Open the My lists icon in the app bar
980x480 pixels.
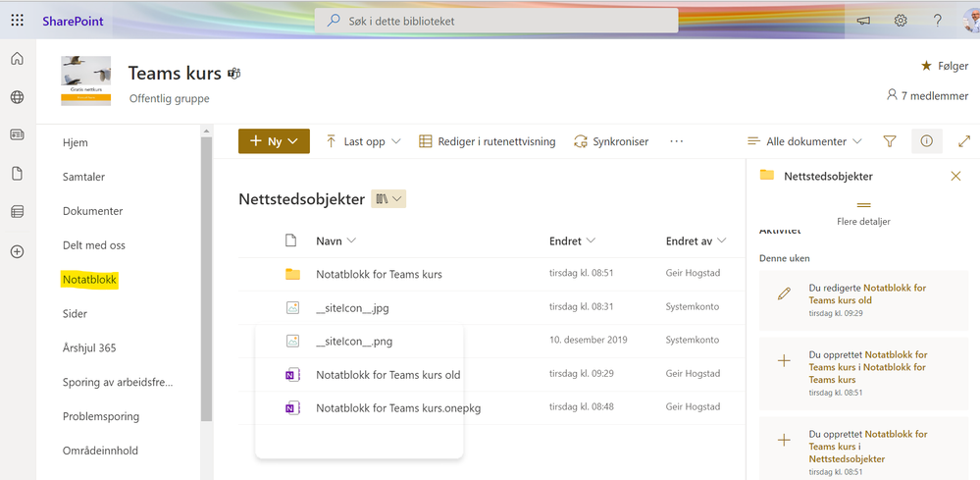18,212
